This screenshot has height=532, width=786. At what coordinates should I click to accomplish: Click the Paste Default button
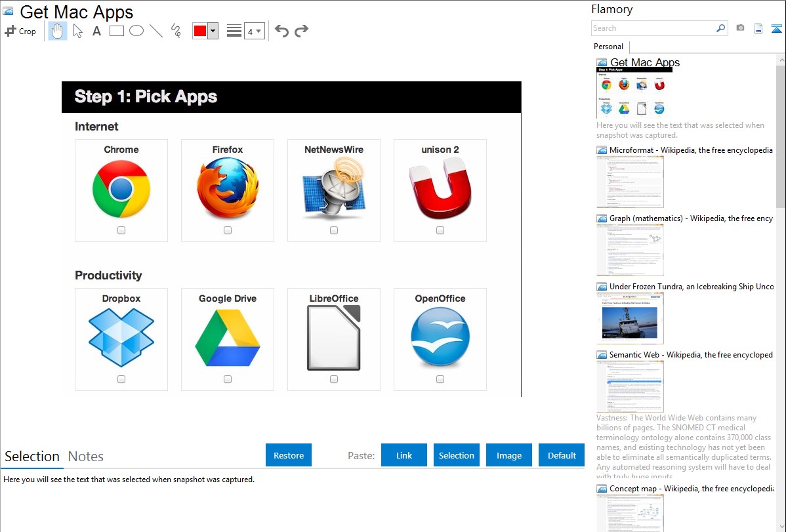pyautogui.click(x=562, y=455)
